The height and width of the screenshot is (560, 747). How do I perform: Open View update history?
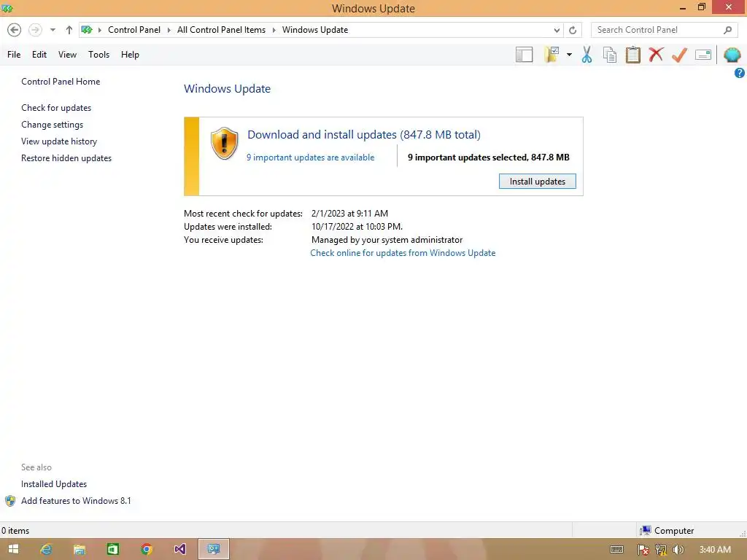coord(59,141)
